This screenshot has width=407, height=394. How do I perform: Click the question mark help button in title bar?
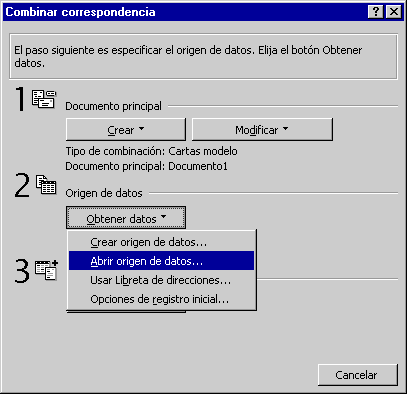(x=376, y=12)
